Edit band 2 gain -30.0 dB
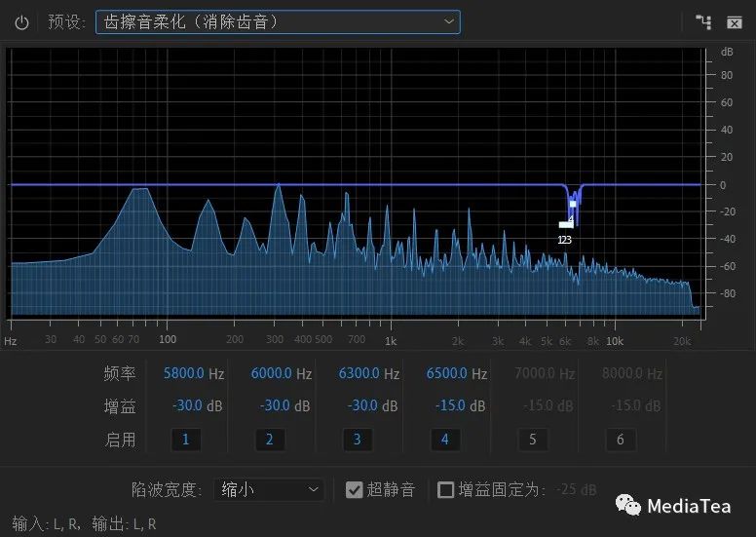The width and height of the screenshot is (756, 537). tap(284, 405)
